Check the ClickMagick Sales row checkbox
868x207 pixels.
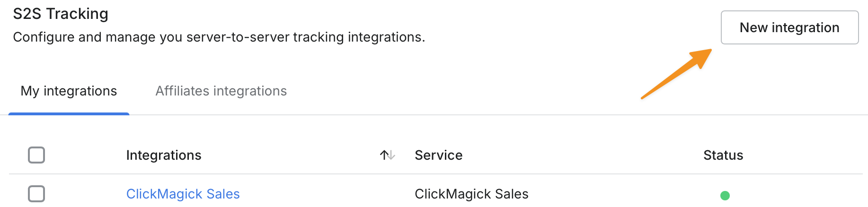pos(36,194)
